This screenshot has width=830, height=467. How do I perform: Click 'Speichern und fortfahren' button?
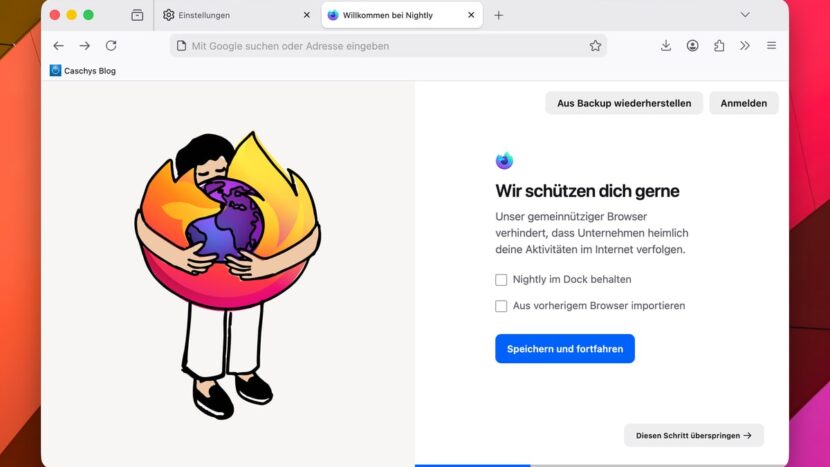click(565, 348)
